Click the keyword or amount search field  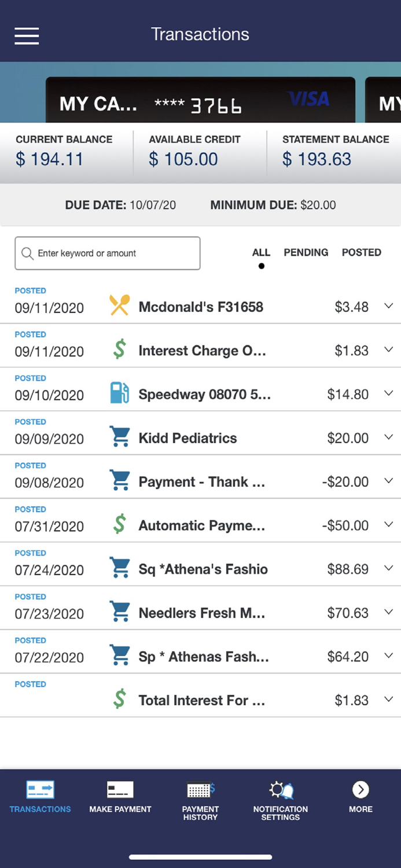coord(107,253)
